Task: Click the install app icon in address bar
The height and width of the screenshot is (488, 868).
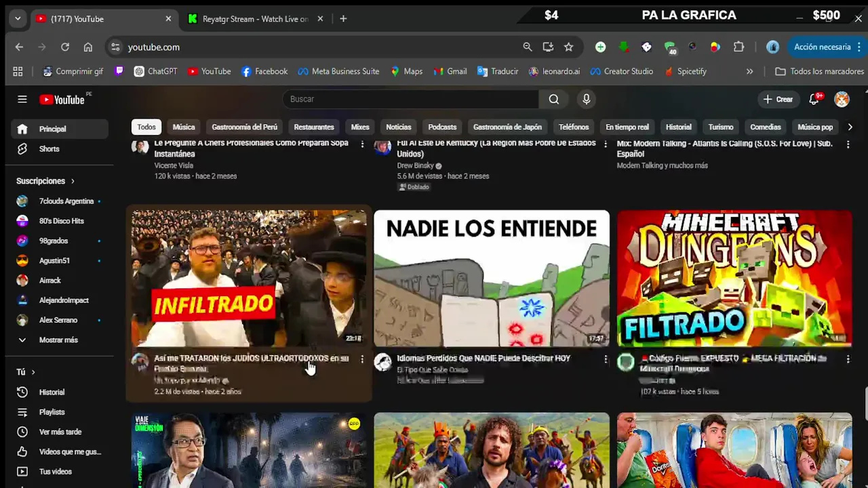Action: [x=548, y=47]
